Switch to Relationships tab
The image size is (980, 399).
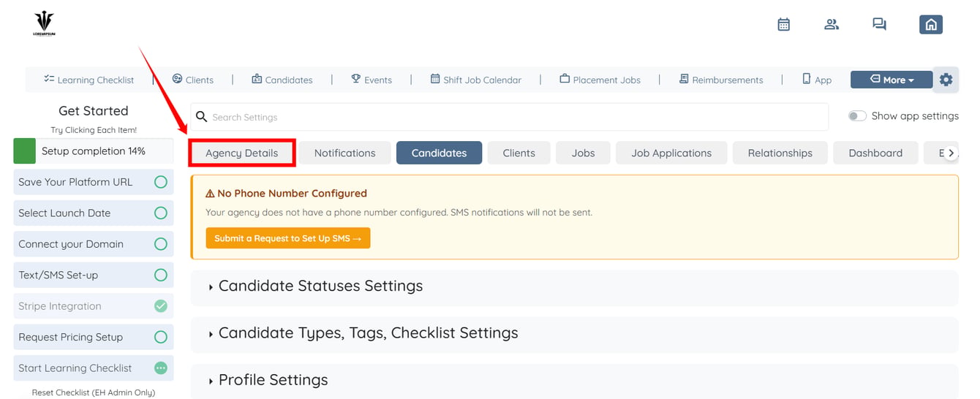(780, 153)
